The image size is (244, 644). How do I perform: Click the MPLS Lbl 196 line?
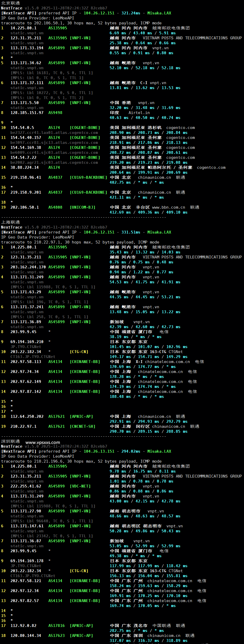coord(49,302)
